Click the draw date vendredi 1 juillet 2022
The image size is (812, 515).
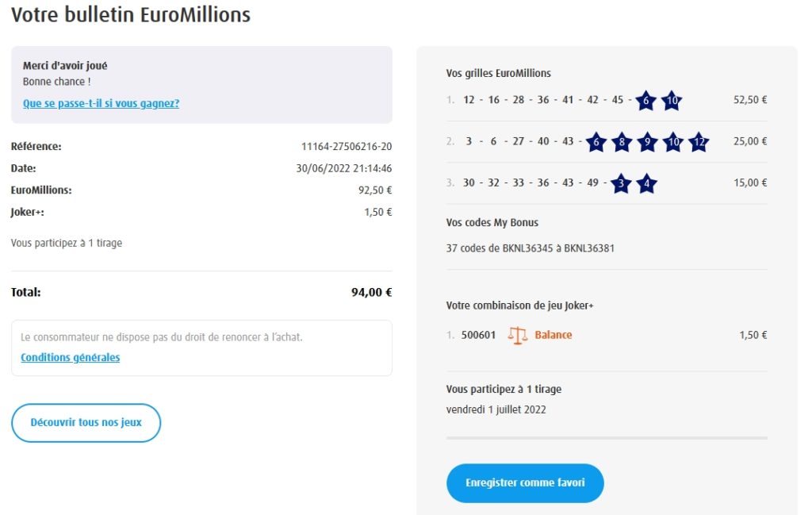(x=496, y=410)
